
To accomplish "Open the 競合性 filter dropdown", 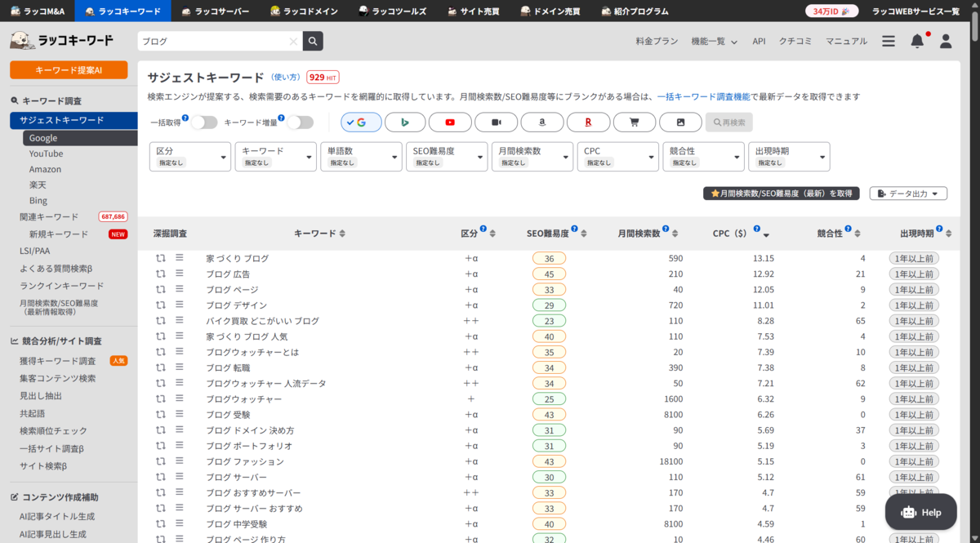I will point(703,157).
